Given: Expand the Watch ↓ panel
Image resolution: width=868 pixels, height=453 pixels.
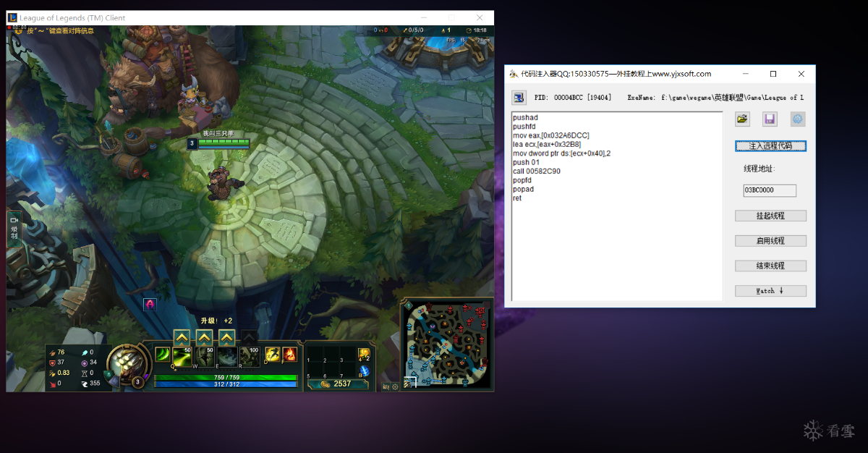Looking at the screenshot, I should coord(770,291).
